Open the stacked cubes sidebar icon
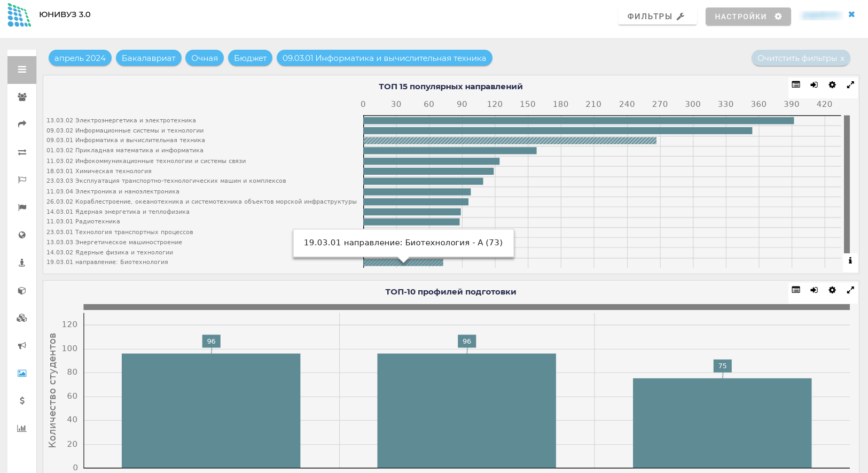 pyautogui.click(x=22, y=318)
